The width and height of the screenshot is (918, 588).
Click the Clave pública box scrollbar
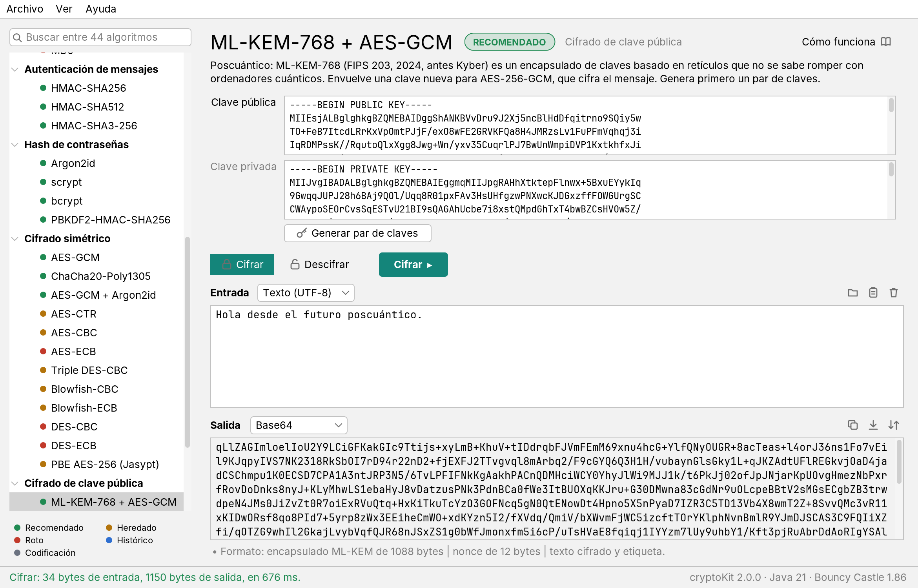891,105
